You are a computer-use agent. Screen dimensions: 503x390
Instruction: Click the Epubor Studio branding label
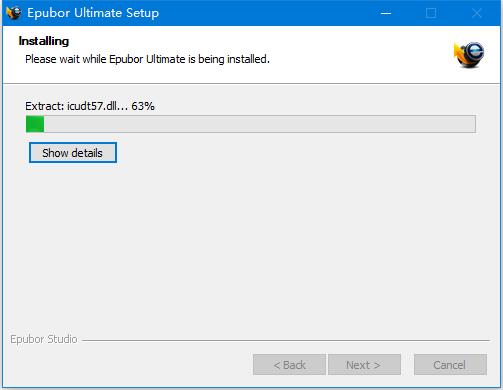pyautogui.click(x=44, y=339)
